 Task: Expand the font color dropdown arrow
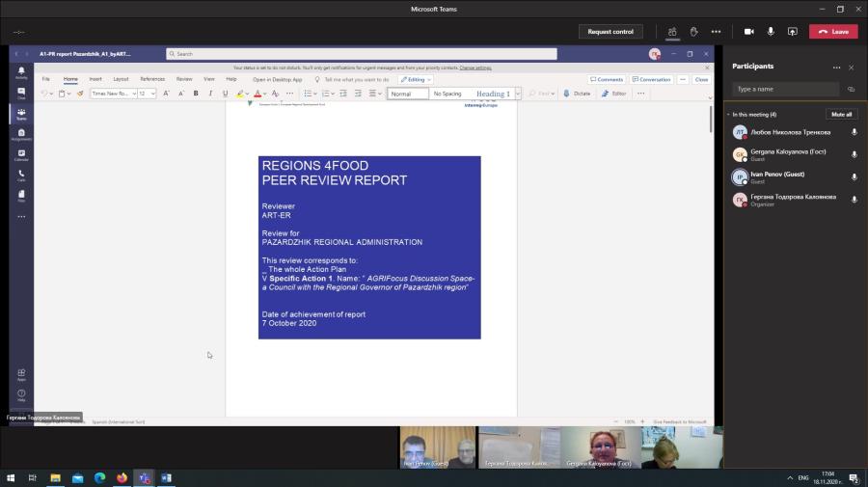264,94
